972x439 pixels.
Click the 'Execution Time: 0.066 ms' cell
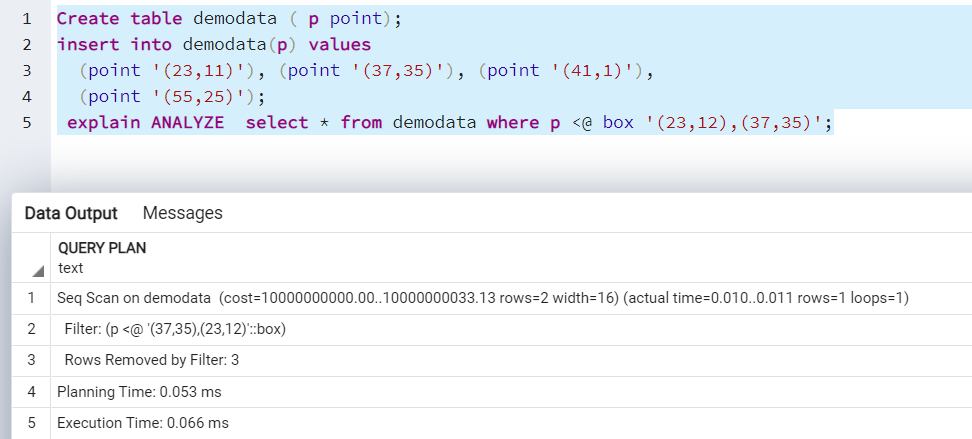(511, 423)
